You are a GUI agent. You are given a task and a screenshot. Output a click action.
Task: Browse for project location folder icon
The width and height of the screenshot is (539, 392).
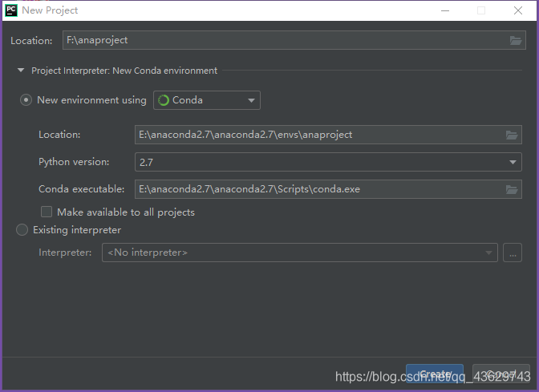(x=515, y=41)
